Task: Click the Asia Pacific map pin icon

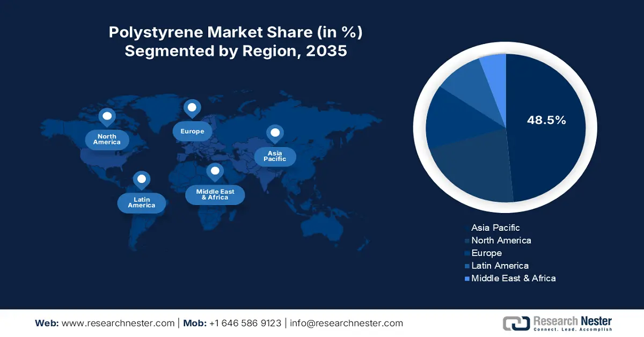Action: pyautogui.click(x=275, y=134)
